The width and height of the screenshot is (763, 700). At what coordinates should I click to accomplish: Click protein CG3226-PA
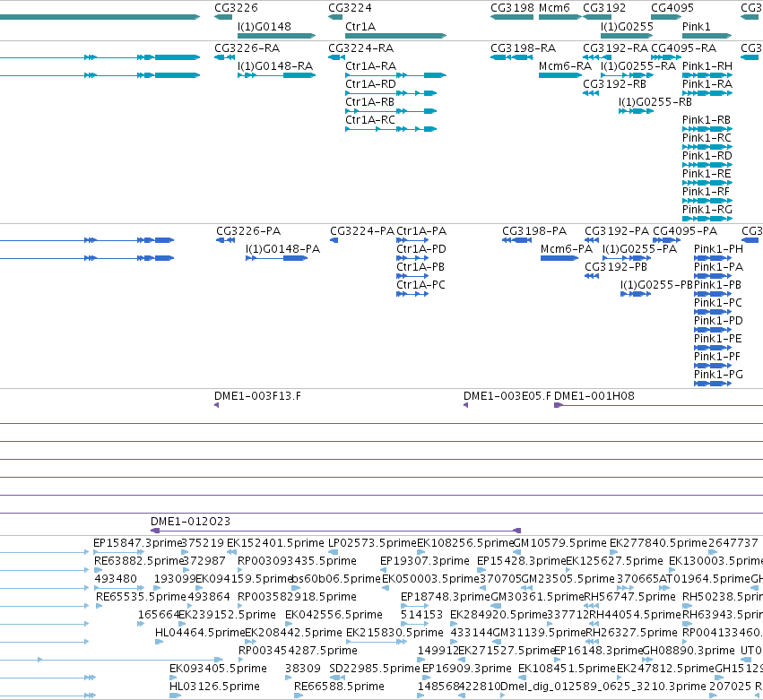pyautogui.click(x=248, y=231)
